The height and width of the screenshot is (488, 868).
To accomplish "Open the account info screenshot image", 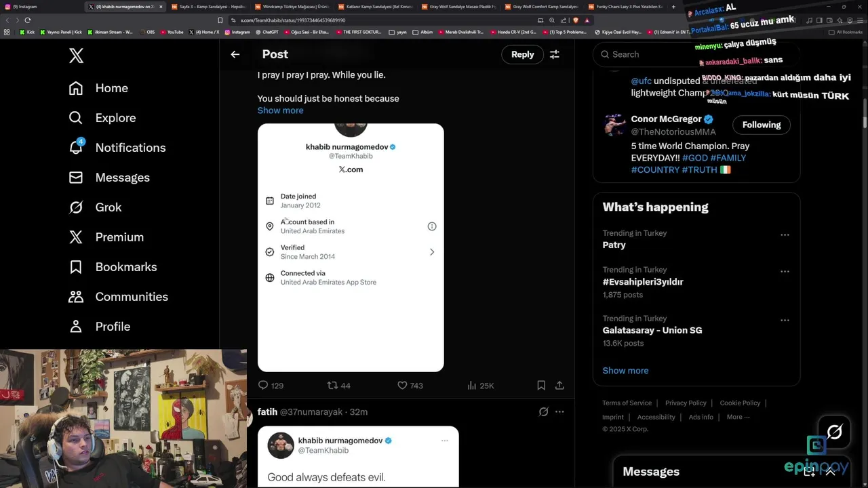I will pyautogui.click(x=351, y=247).
